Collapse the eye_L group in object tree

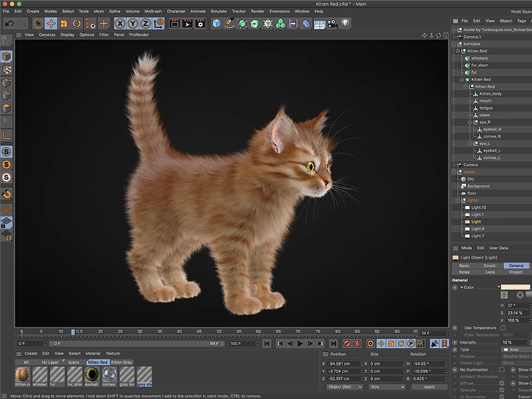coord(470,144)
